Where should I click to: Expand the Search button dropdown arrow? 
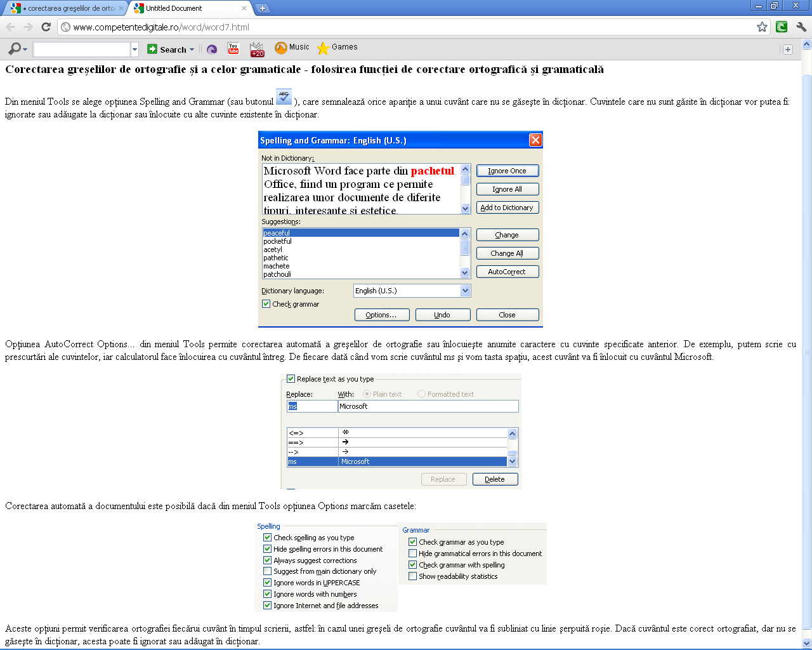click(x=192, y=50)
